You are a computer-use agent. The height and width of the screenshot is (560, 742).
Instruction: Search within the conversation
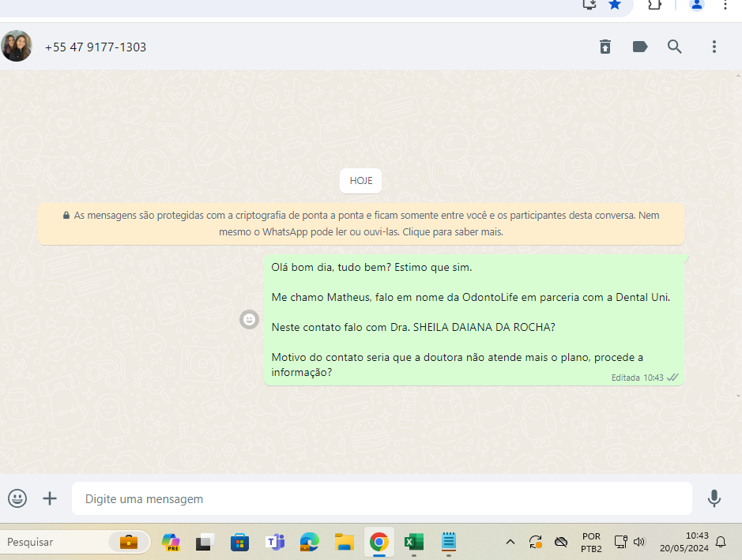[x=674, y=47]
